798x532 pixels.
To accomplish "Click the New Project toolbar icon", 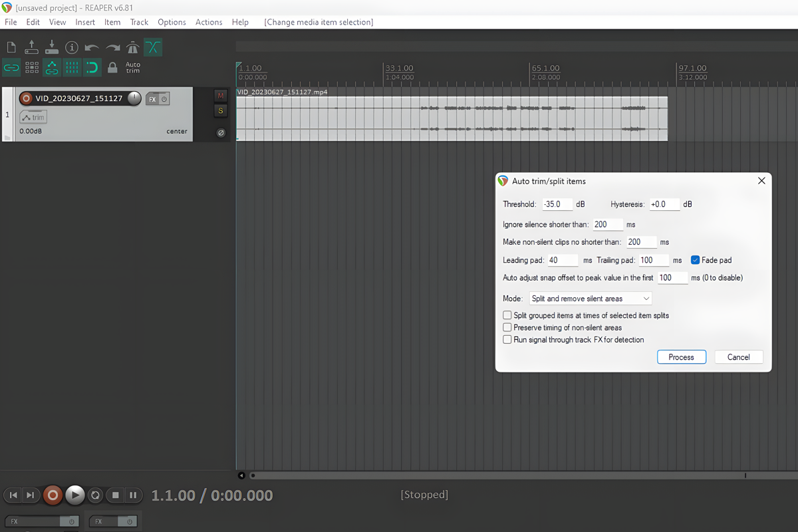I will click(x=11, y=47).
